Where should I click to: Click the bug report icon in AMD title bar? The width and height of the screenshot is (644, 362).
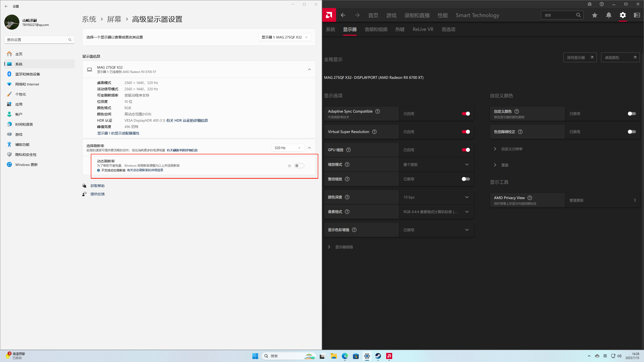(589, 4)
